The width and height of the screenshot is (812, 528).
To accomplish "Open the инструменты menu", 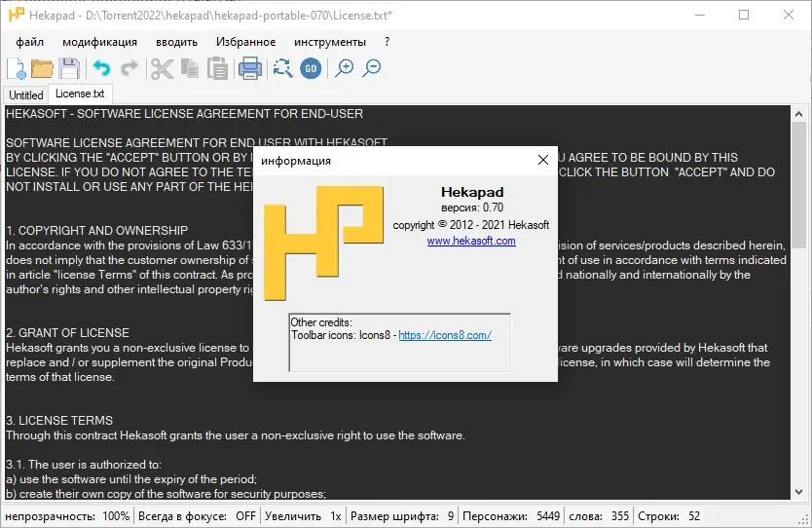I will [x=330, y=42].
